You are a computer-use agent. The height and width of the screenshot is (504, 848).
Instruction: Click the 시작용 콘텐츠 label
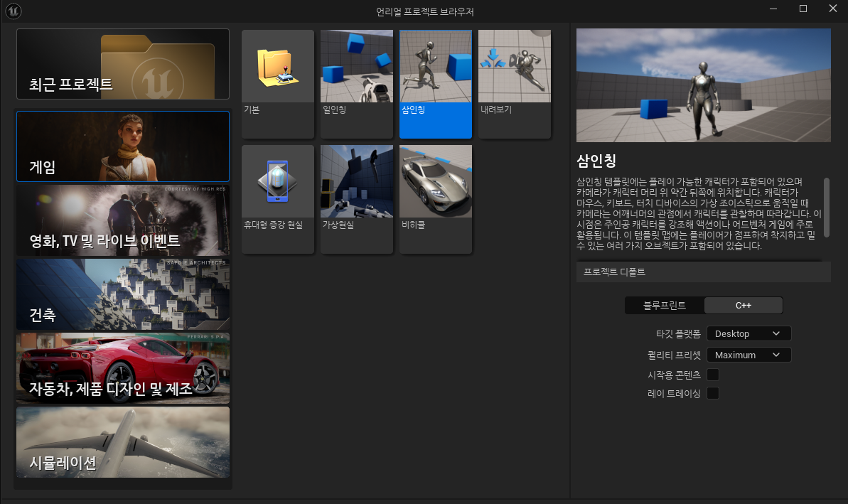[x=674, y=375]
